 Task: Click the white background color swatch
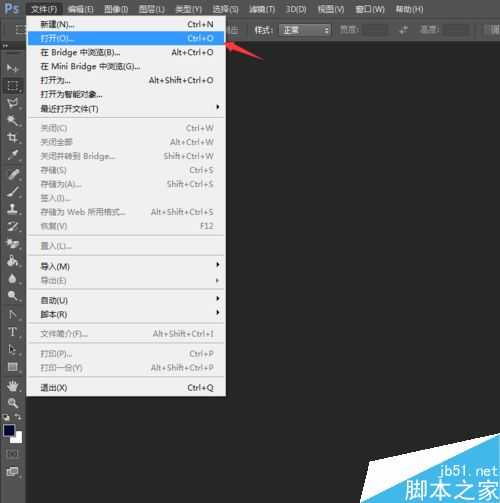(x=18, y=439)
